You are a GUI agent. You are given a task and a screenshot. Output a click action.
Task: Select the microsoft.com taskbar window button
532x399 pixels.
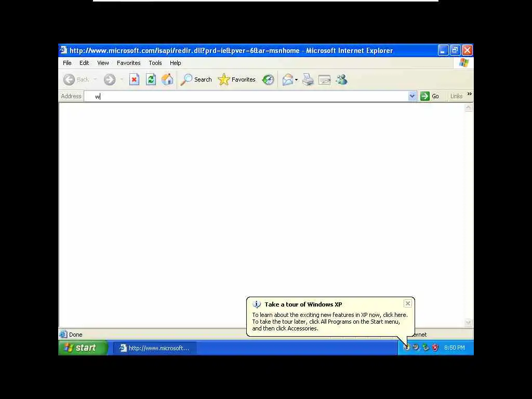tap(155, 348)
